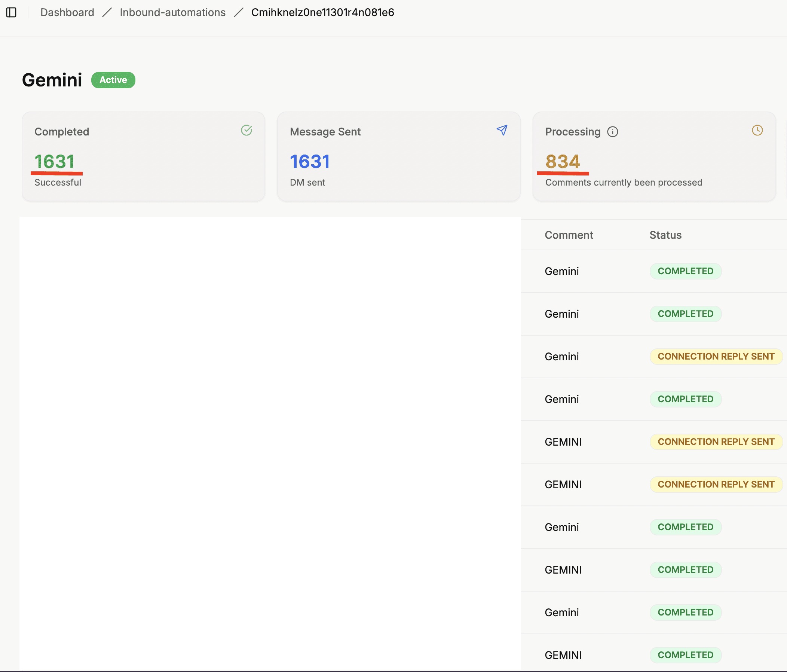Click the Processing info circle icon

612,132
